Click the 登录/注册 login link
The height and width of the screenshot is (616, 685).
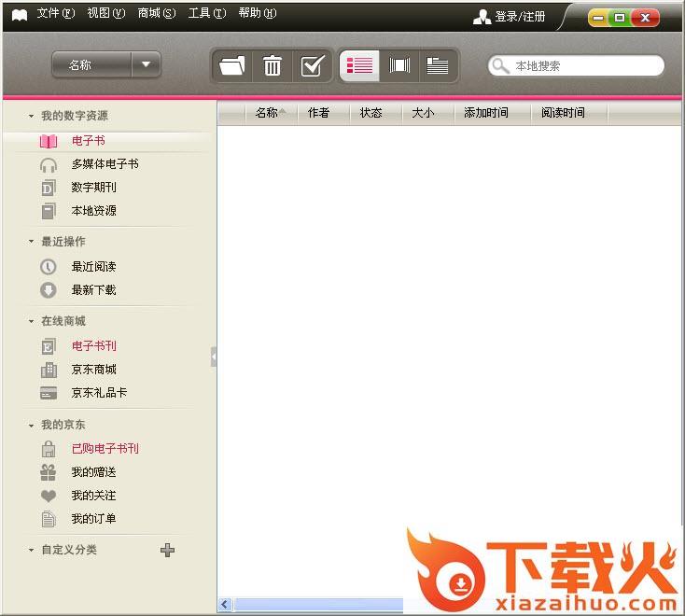[520, 17]
